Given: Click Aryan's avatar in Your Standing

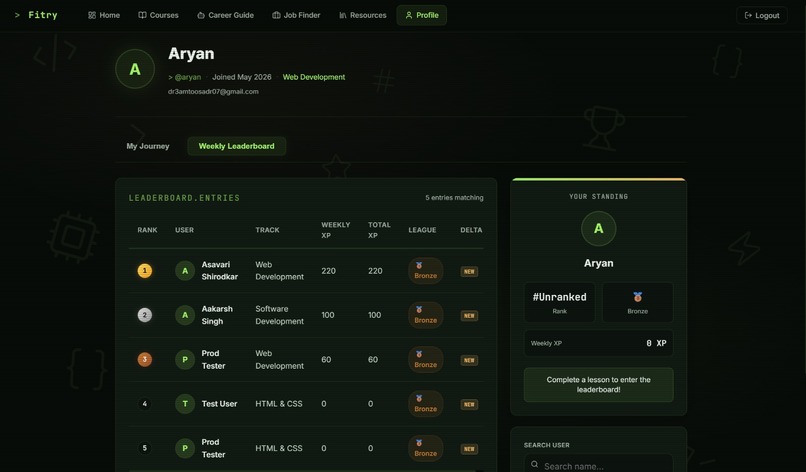Looking at the screenshot, I should click(x=598, y=228).
